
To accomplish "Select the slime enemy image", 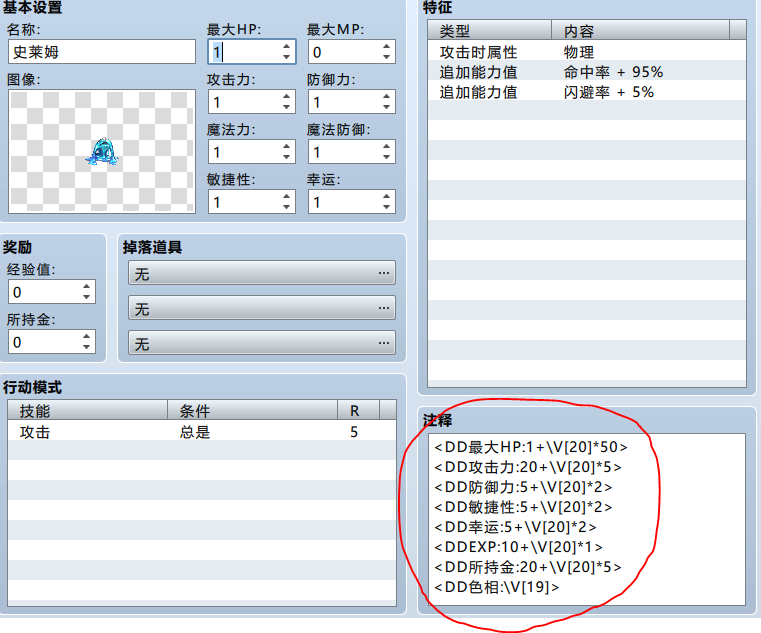I will tap(102, 151).
